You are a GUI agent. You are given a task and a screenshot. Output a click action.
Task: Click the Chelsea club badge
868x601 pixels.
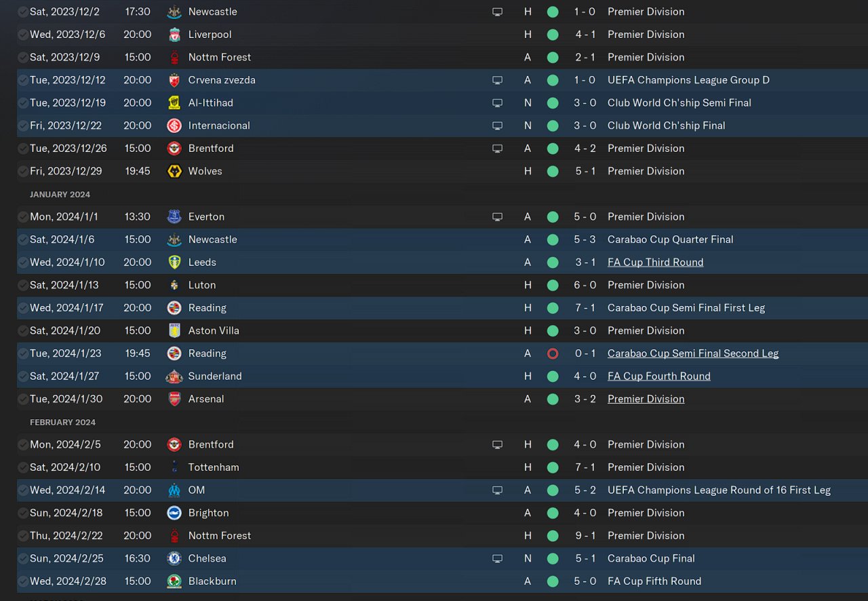[x=174, y=558]
